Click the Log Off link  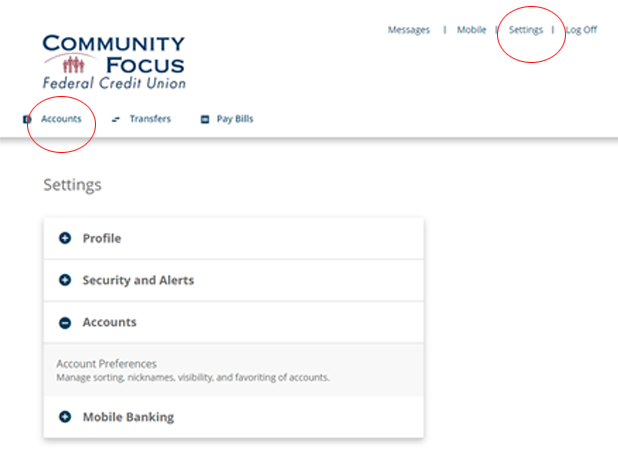click(581, 30)
